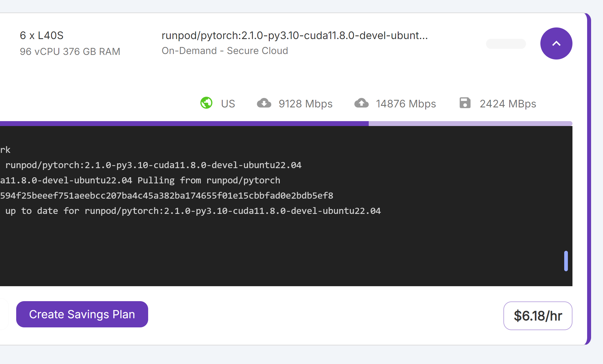Click the green globe region icon
603x364 pixels.
coord(206,103)
